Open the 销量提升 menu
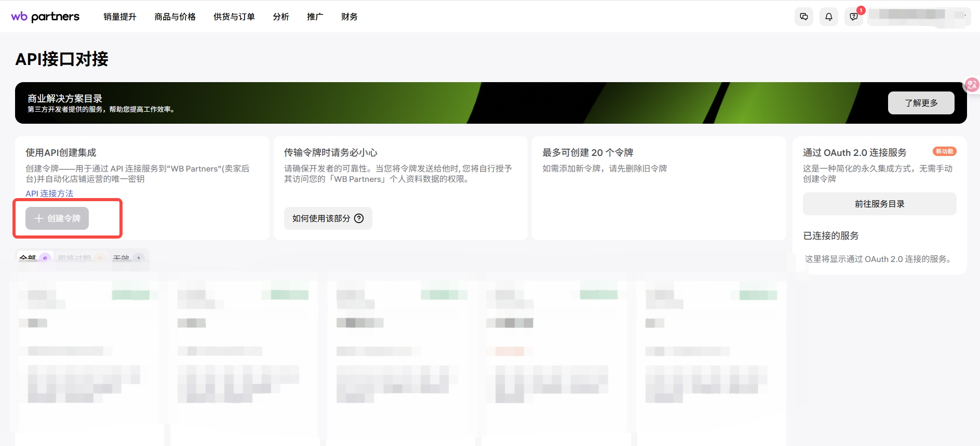Screen dimensions: 980x446 [x=119, y=17]
